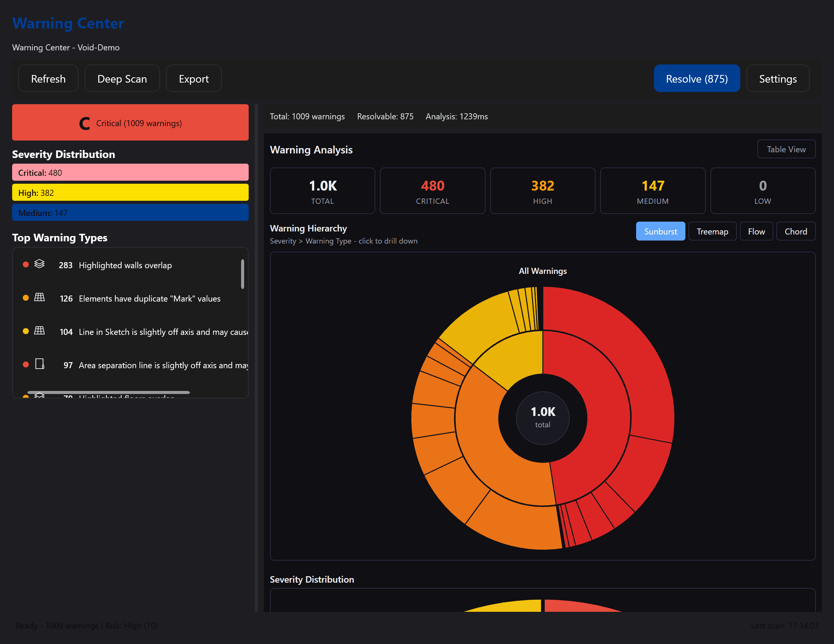Select the 480 CRITICAL stat card
Viewport: 834px width, 644px height.
(433, 191)
